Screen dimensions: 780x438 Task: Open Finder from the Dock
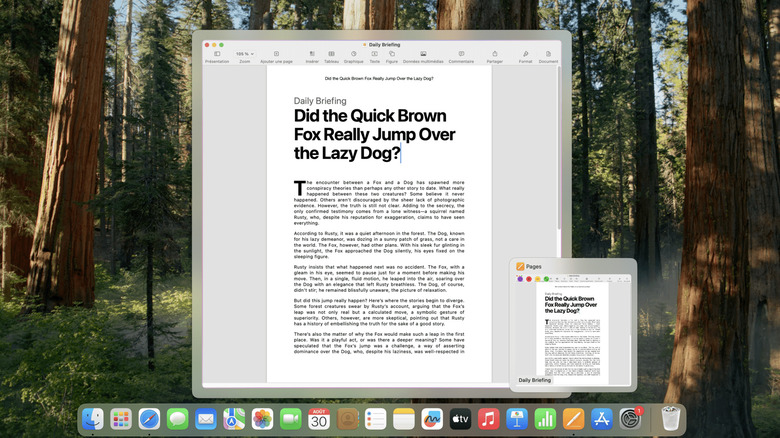pyautogui.click(x=93, y=419)
